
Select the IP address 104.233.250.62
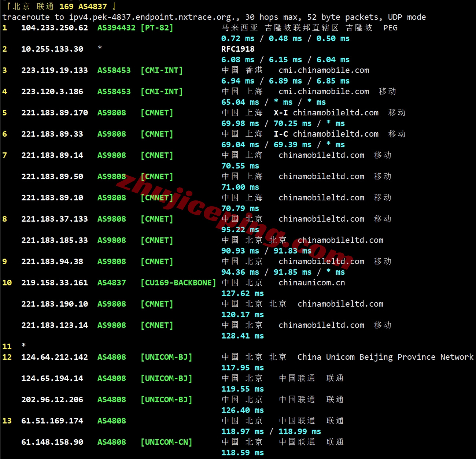coord(55,28)
